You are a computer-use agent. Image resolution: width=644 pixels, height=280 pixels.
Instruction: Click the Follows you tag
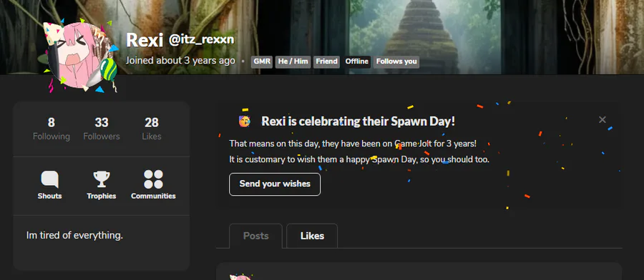(x=396, y=61)
